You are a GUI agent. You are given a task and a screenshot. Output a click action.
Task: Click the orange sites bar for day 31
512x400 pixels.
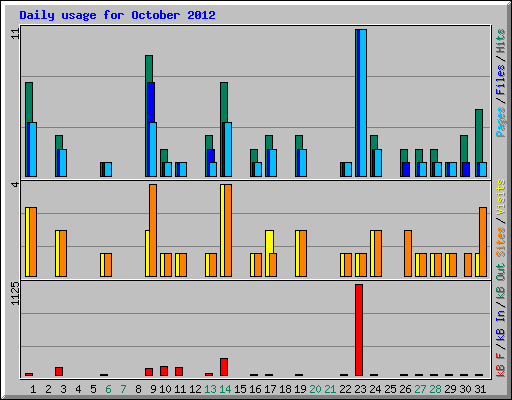483,242
